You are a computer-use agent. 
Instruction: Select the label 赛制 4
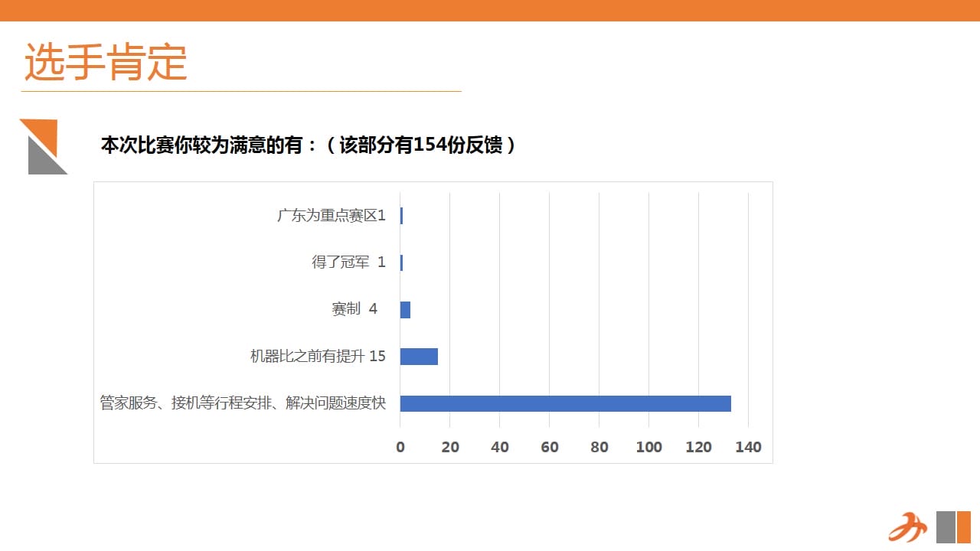[x=354, y=309]
